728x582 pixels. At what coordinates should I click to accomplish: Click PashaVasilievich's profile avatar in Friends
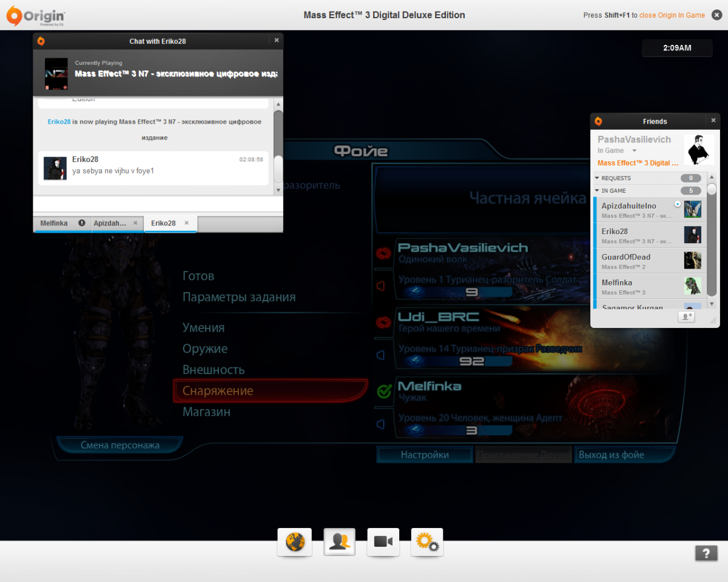699,150
